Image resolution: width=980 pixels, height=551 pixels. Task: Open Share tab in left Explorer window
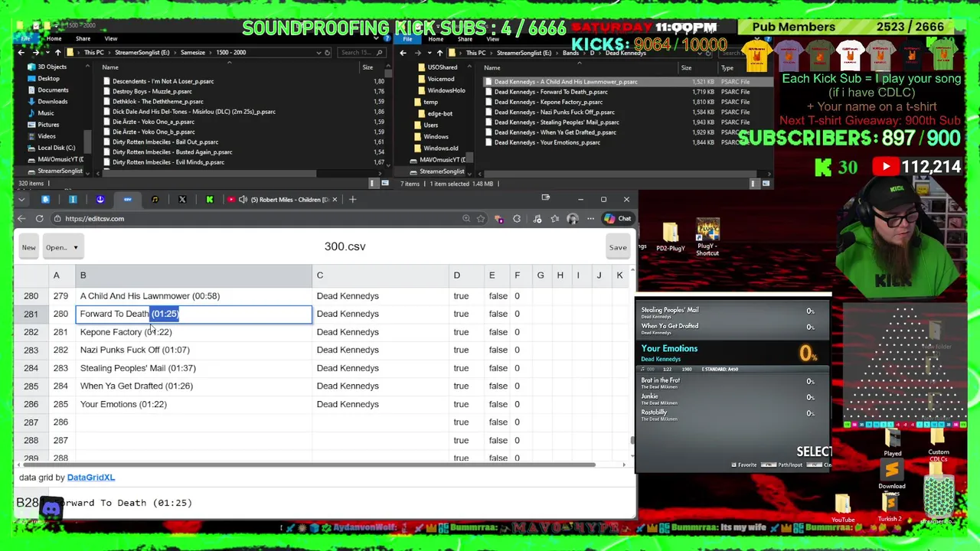pyautogui.click(x=83, y=38)
